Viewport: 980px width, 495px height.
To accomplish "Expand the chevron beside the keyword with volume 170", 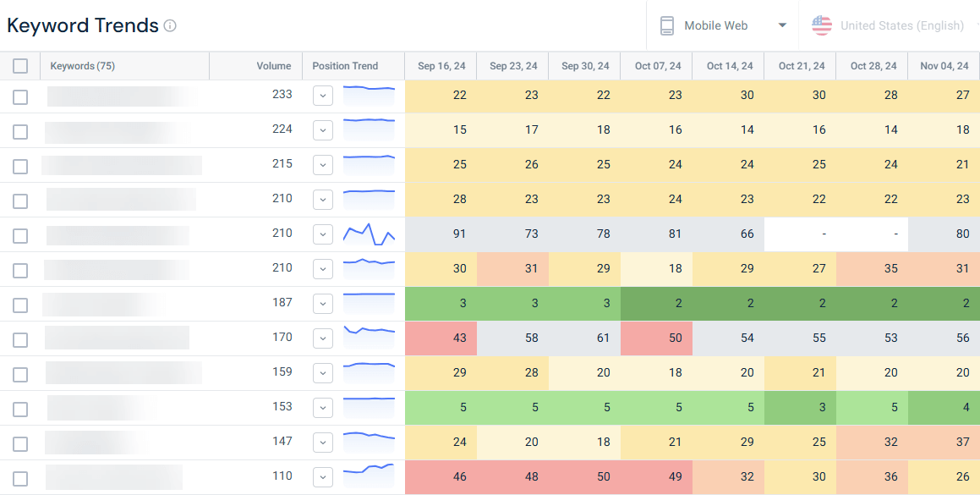I will 322,338.
